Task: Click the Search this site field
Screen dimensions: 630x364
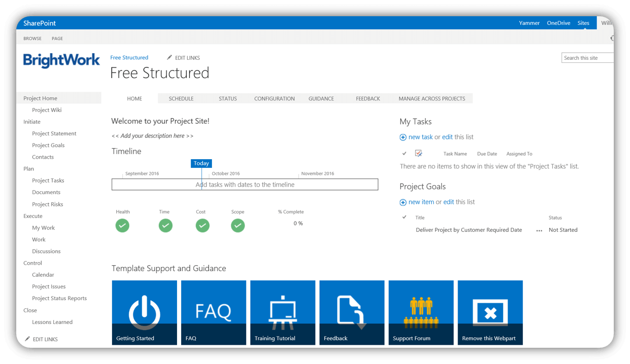Action: point(587,58)
